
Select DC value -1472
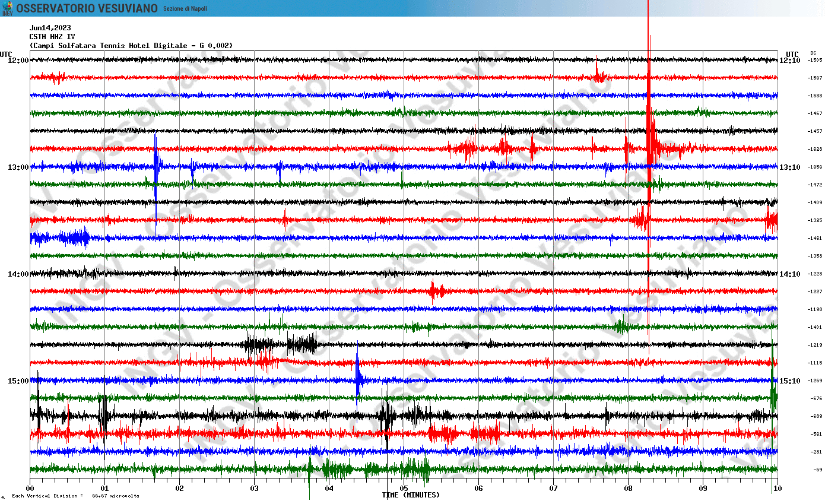814,185
